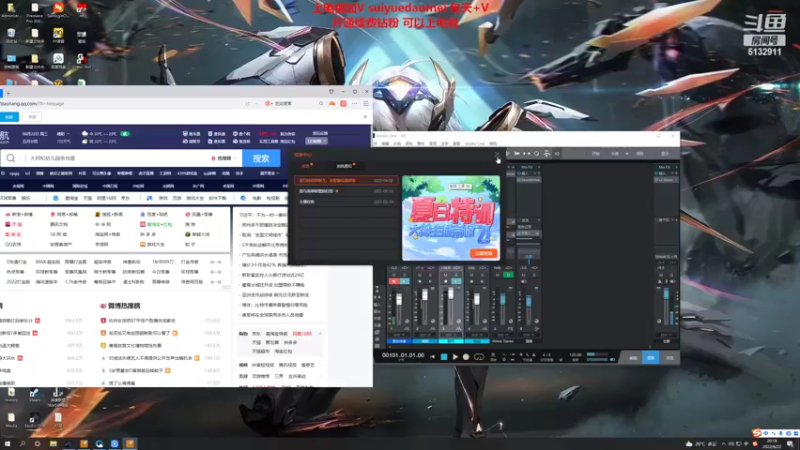This screenshot has width=800, height=450.
Task: Toggle the monitor button on mixer channel 1
Action: coord(405,281)
